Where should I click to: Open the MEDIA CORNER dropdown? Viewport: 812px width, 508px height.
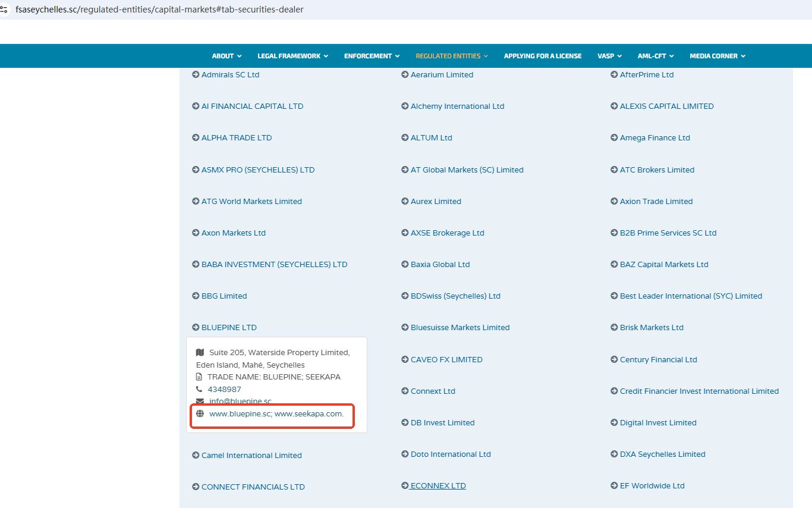point(717,56)
